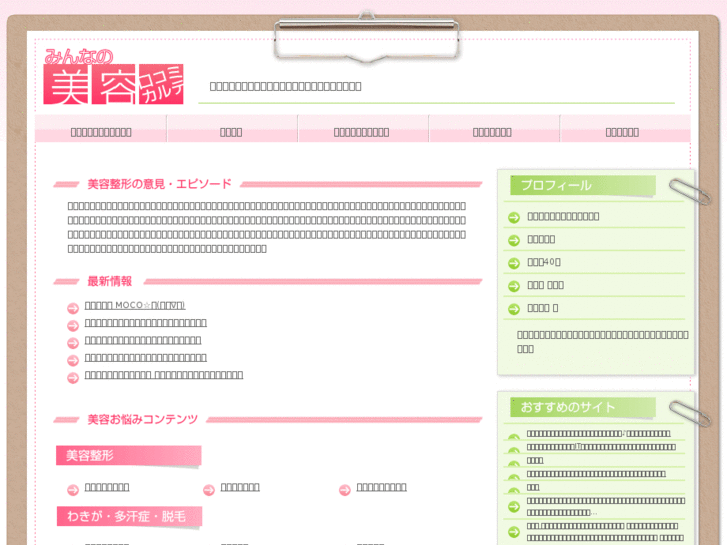The image size is (727, 545).
Task: Click arrow icon of first 美容整形 link
Action: (x=73, y=490)
